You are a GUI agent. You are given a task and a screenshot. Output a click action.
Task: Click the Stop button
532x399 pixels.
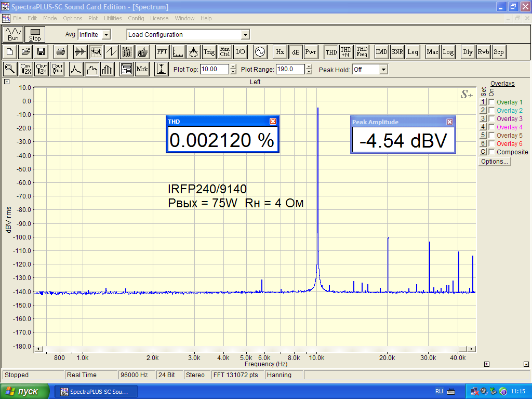35,34
